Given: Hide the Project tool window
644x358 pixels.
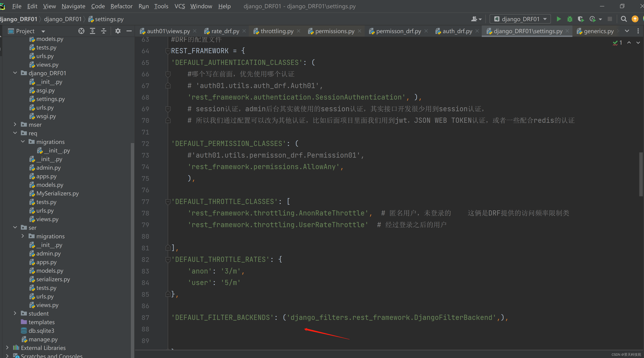Looking at the screenshot, I should (129, 31).
